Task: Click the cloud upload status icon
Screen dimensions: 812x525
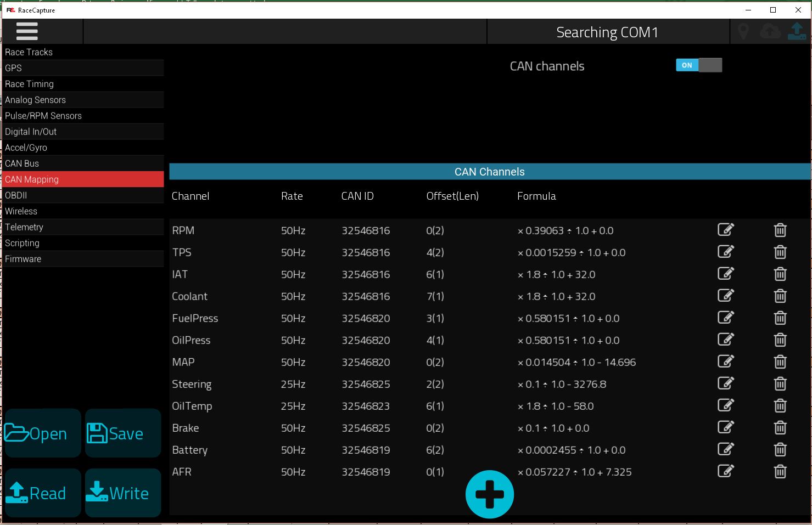Action: click(x=770, y=32)
